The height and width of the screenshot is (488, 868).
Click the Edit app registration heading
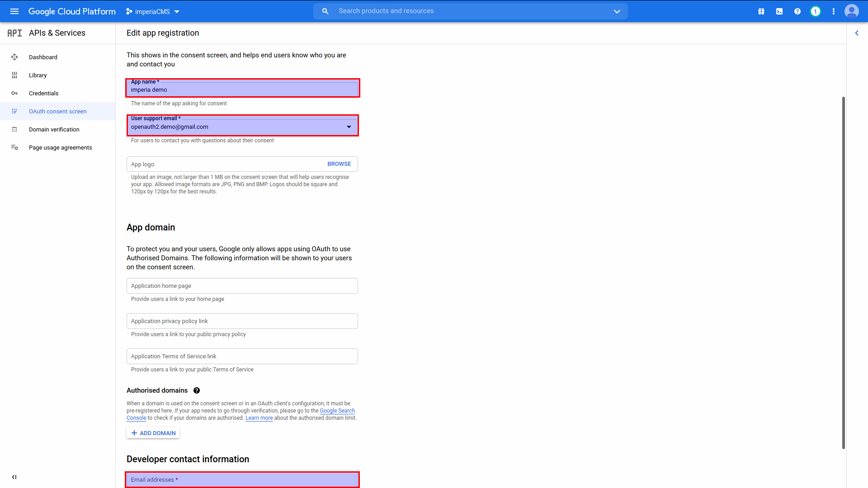163,33
